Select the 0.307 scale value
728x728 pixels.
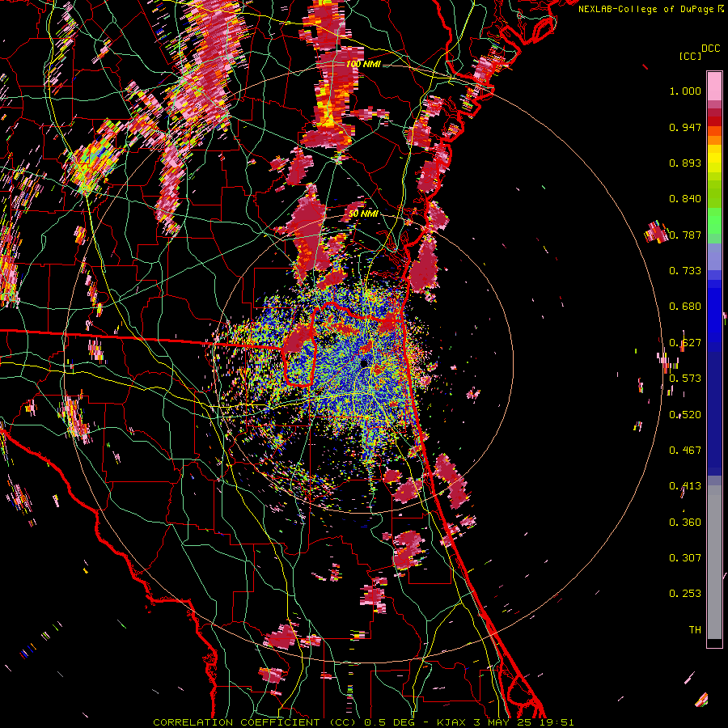pos(685,558)
